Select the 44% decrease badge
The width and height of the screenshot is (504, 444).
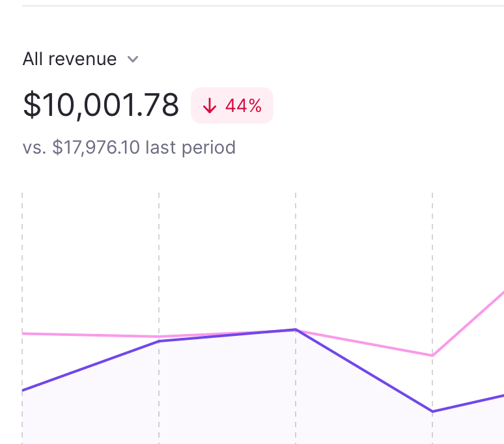coord(232,105)
